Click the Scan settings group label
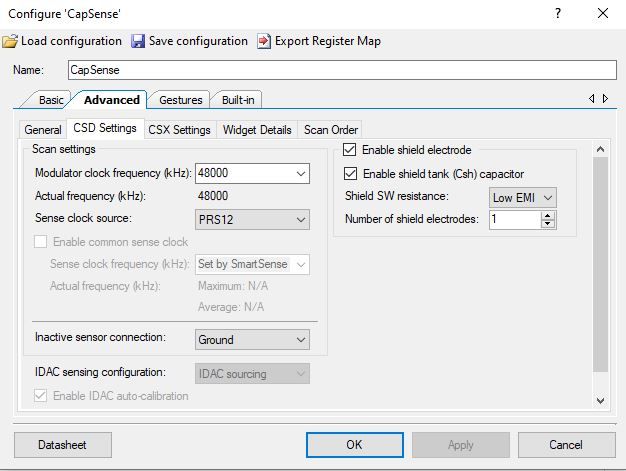The width and height of the screenshot is (626, 471). pos(64,149)
